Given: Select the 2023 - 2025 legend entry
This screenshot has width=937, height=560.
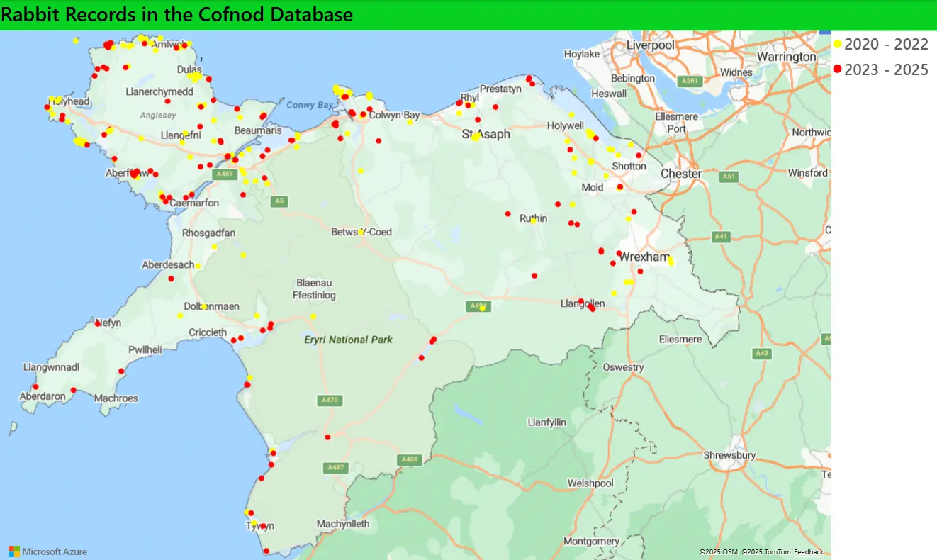Looking at the screenshot, I should click(886, 69).
